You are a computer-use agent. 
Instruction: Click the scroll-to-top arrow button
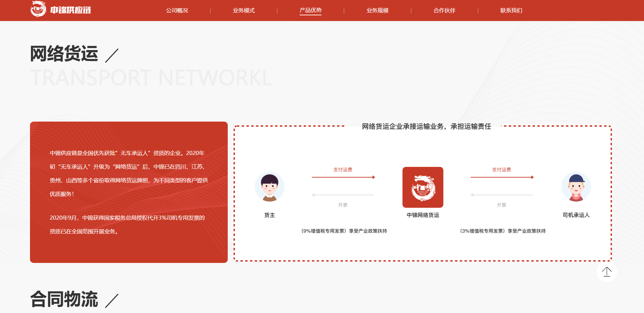606,272
